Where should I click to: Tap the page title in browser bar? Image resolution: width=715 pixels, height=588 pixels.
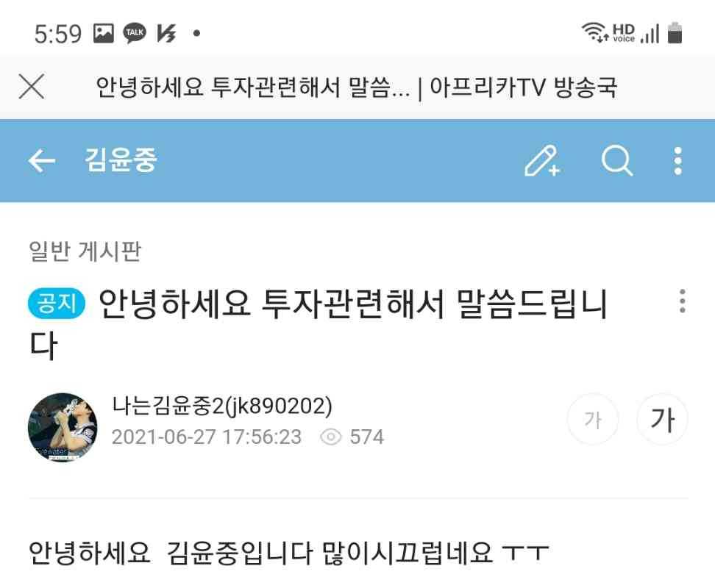coord(356,87)
